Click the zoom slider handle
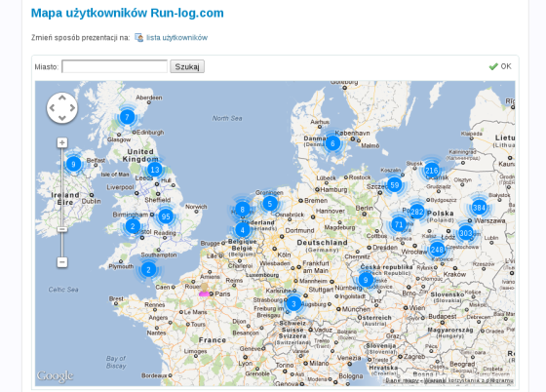 [62, 229]
